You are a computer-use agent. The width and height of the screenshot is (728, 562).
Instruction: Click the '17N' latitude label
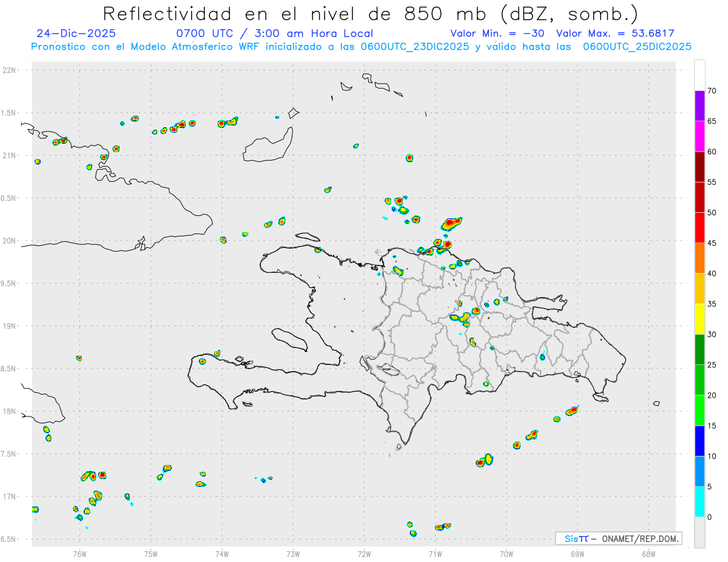pos(10,497)
